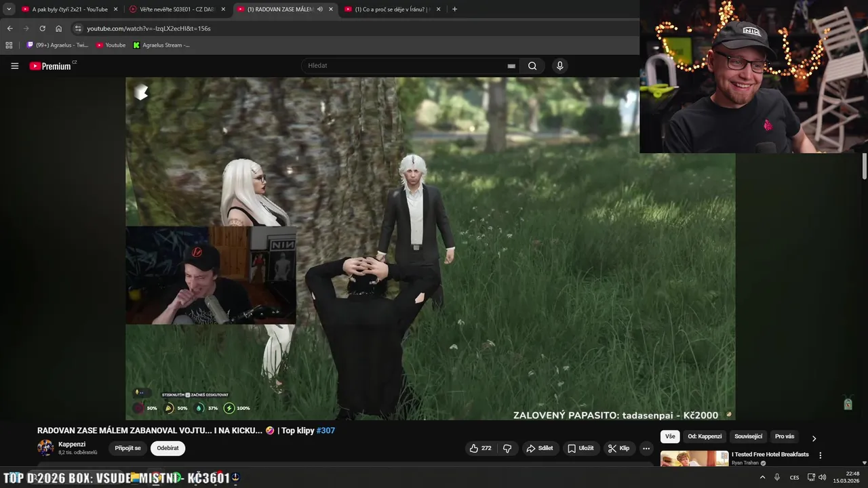Open I Tested Free Hotel Breakfasts thumbnail
This screenshot has width=868, height=488.
coord(694,459)
